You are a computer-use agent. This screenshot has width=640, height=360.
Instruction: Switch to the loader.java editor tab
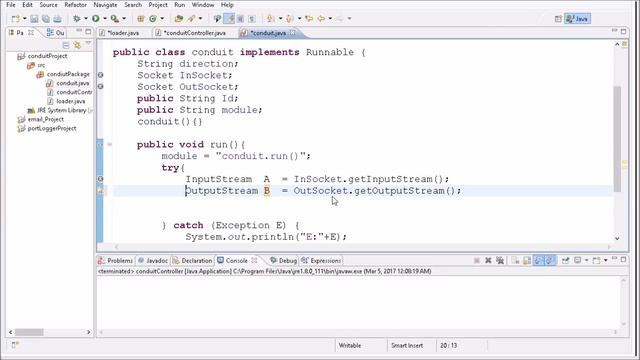click(x=123, y=33)
